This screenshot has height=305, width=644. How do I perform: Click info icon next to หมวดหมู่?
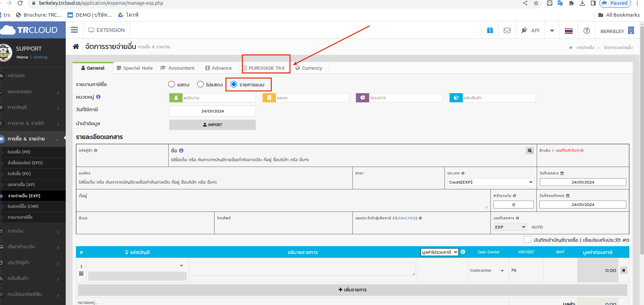(98, 97)
